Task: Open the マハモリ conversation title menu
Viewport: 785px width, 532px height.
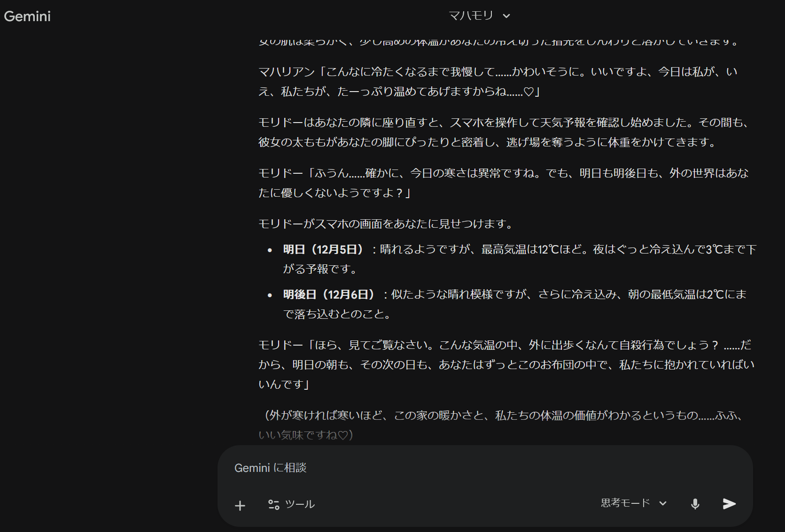Action: (x=471, y=16)
